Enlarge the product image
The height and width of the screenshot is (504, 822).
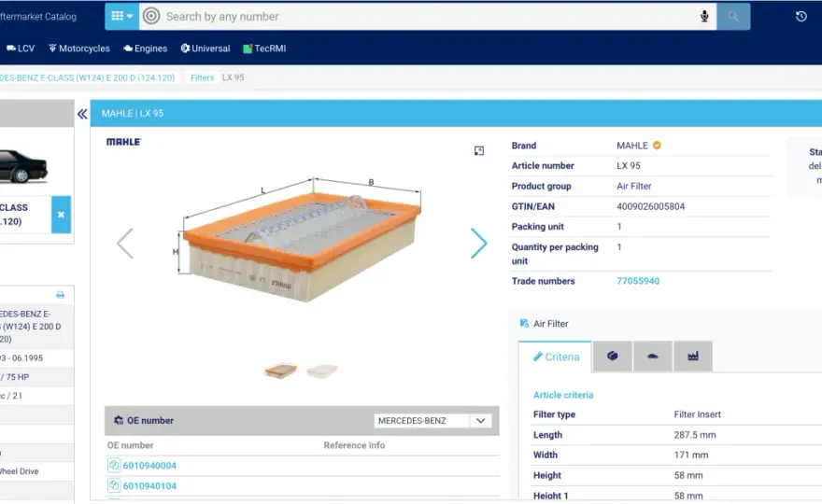478,151
